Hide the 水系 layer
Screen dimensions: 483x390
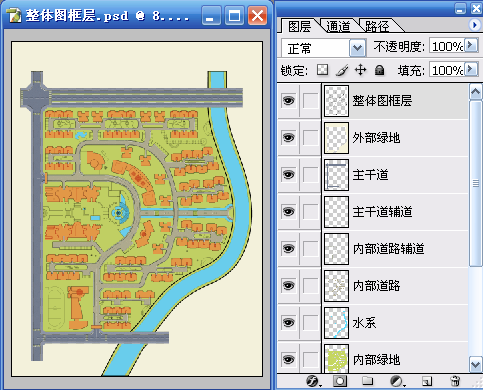(x=288, y=322)
